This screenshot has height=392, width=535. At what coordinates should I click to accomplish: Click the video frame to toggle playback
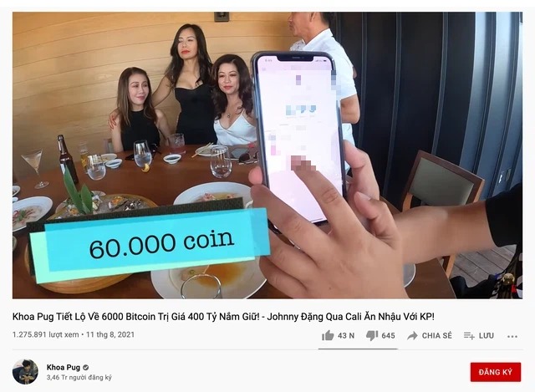point(267,155)
